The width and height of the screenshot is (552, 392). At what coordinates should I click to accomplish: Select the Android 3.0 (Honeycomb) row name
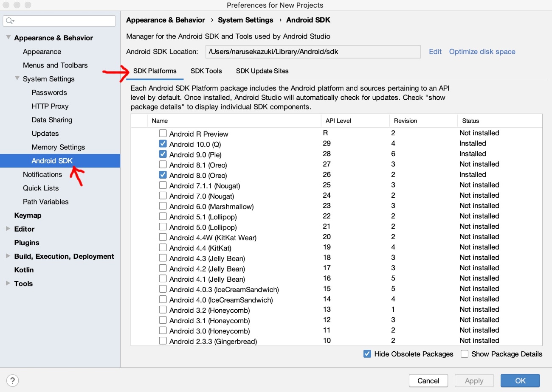(209, 331)
